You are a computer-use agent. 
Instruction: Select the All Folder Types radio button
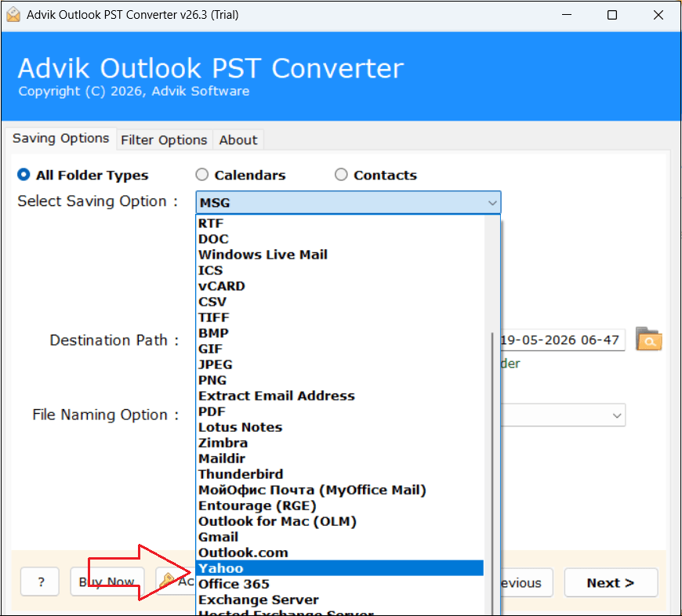[24, 175]
